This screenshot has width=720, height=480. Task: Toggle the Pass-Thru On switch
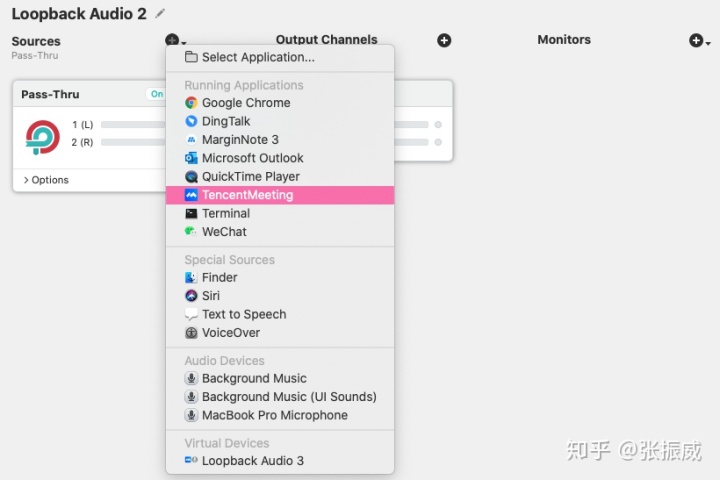click(157, 94)
